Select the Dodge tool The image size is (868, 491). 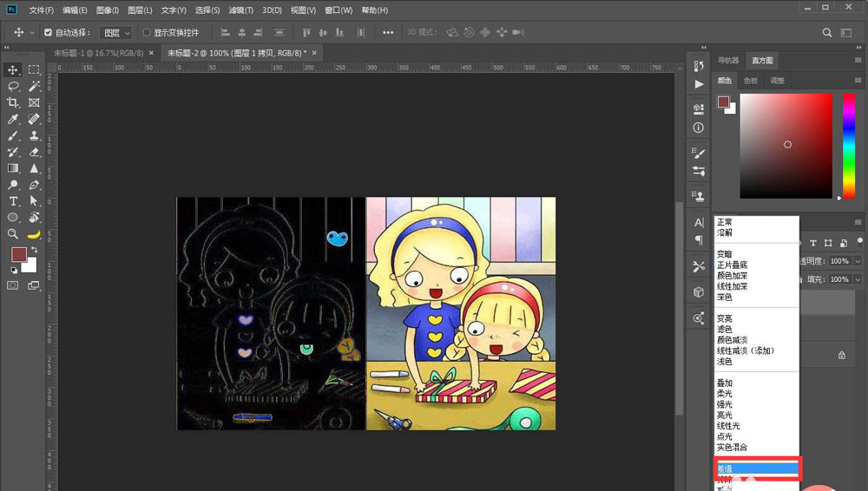[13, 185]
